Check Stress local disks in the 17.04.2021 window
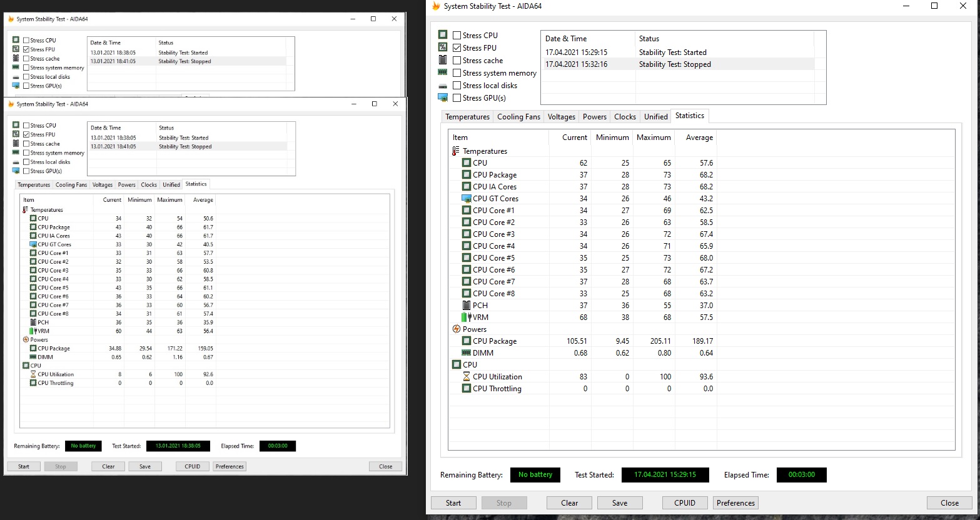This screenshot has width=980, height=520. 457,86
